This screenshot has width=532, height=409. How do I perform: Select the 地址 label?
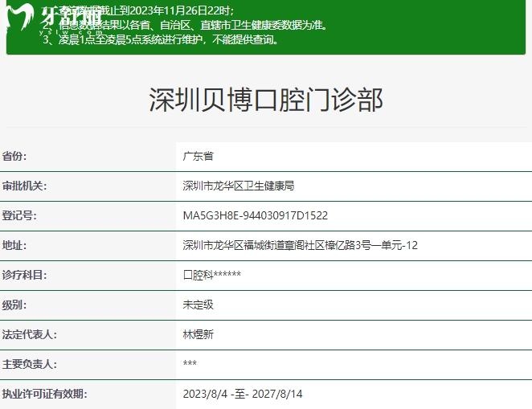[14, 245]
